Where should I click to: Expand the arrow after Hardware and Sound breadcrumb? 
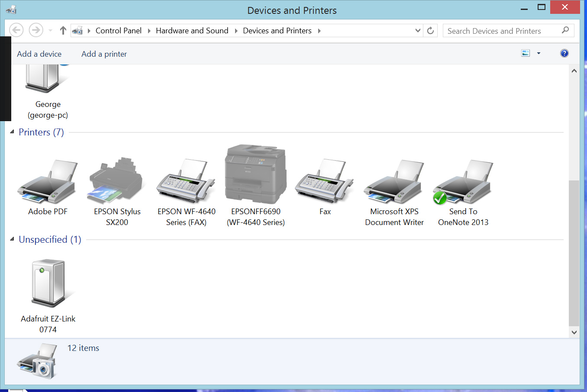[x=236, y=31]
